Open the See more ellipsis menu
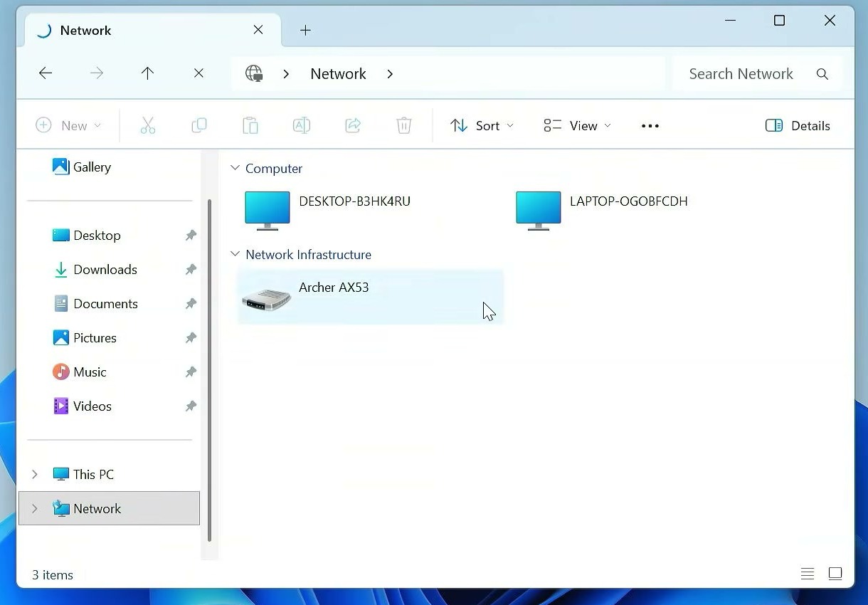This screenshot has height=605, width=868. (650, 126)
